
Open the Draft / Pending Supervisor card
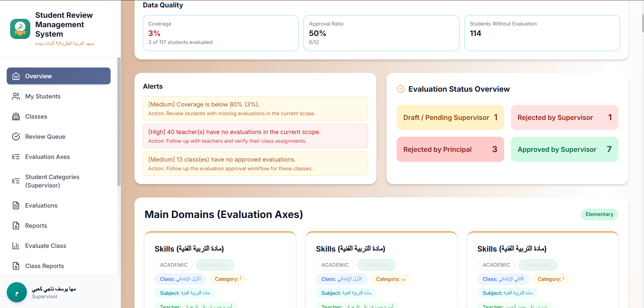coord(450,117)
